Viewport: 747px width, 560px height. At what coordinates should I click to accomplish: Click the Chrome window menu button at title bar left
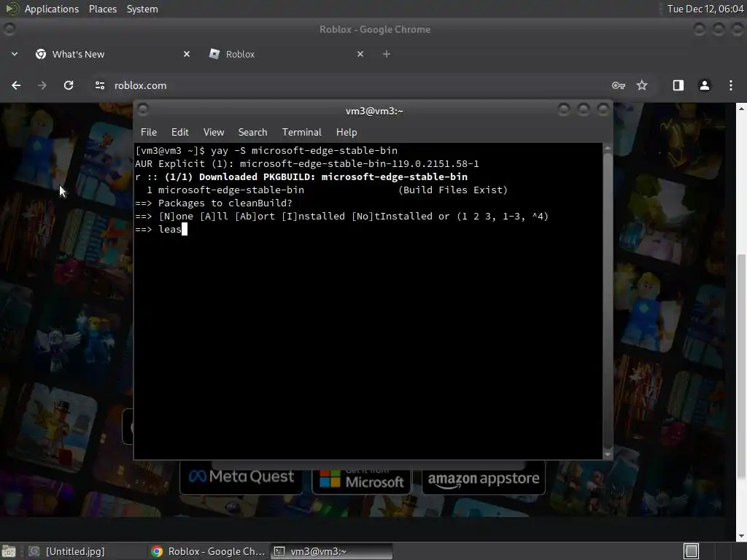[9, 29]
